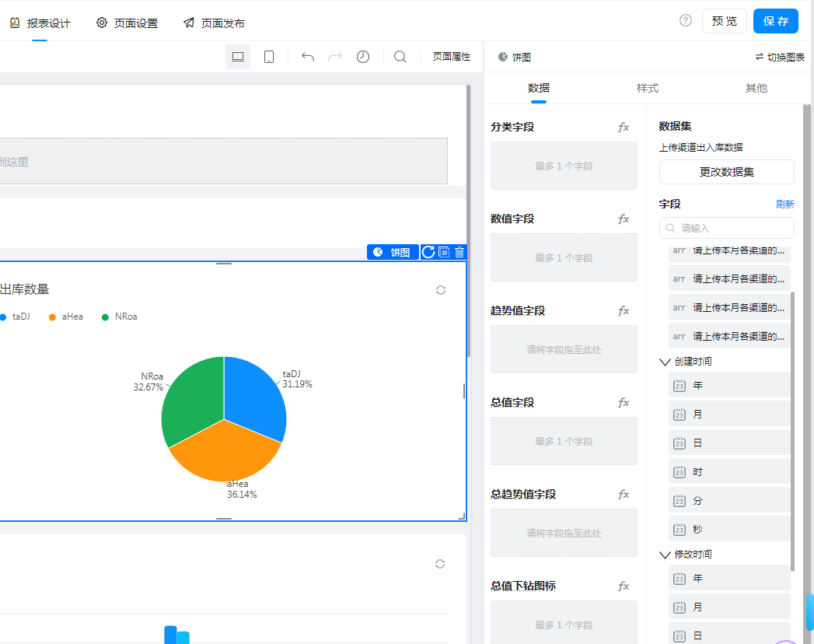Open fx formula for 数值字段
814x644 pixels.
[624, 219]
